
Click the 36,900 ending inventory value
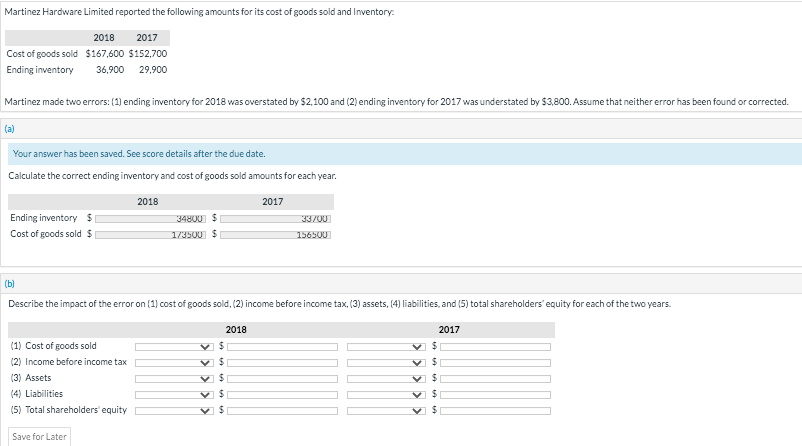pyautogui.click(x=110, y=70)
